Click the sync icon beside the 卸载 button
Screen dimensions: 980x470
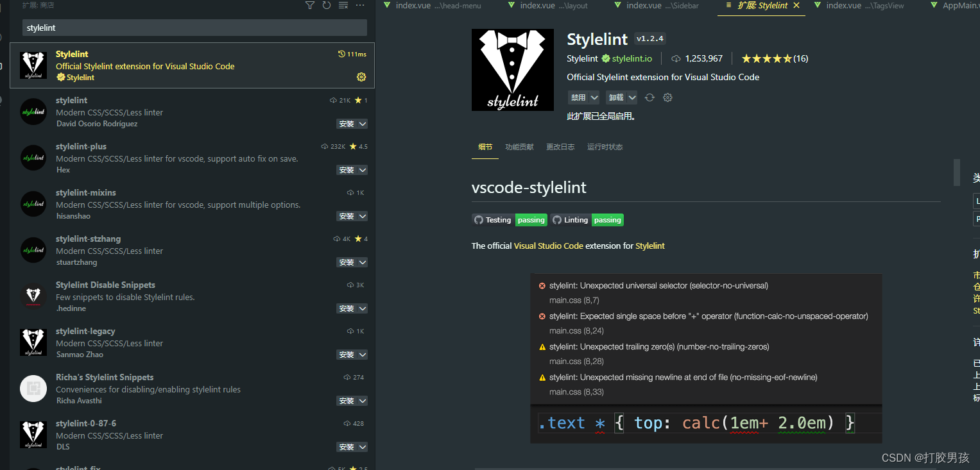(649, 97)
